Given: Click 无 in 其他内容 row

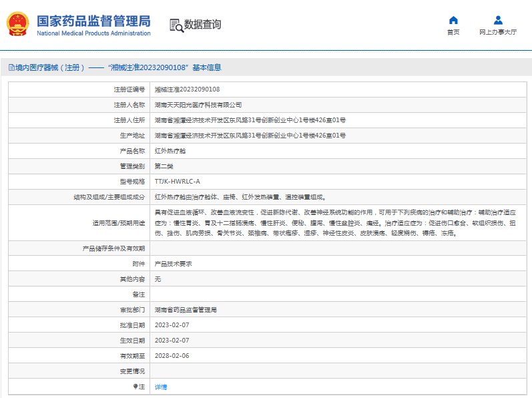Looking at the screenshot, I should [158, 279].
